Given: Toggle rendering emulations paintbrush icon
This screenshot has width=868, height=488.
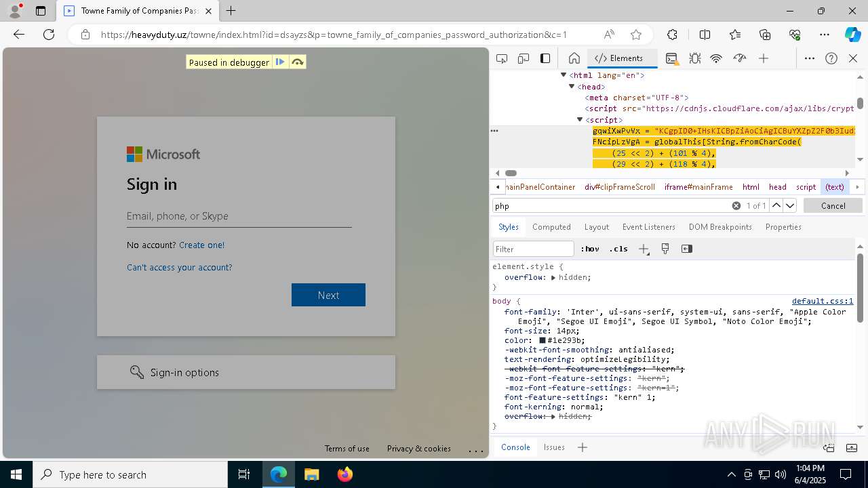Looking at the screenshot, I should [x=665, y=249].
